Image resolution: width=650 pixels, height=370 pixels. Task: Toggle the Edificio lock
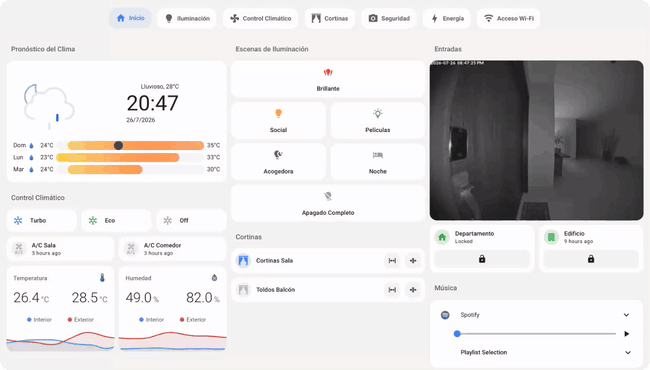point(591,259)
